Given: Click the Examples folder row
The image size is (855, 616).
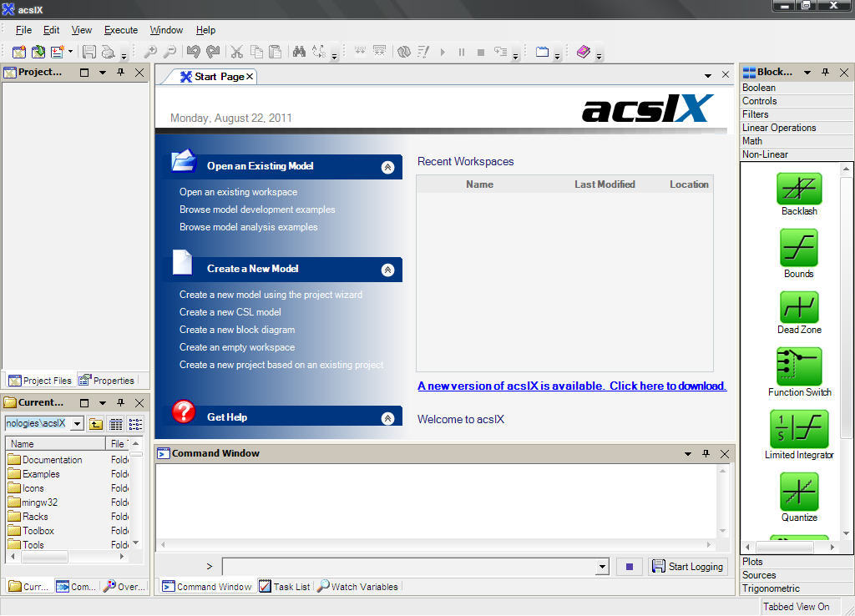Looking at the screenshot, I should tap(68, 474).
